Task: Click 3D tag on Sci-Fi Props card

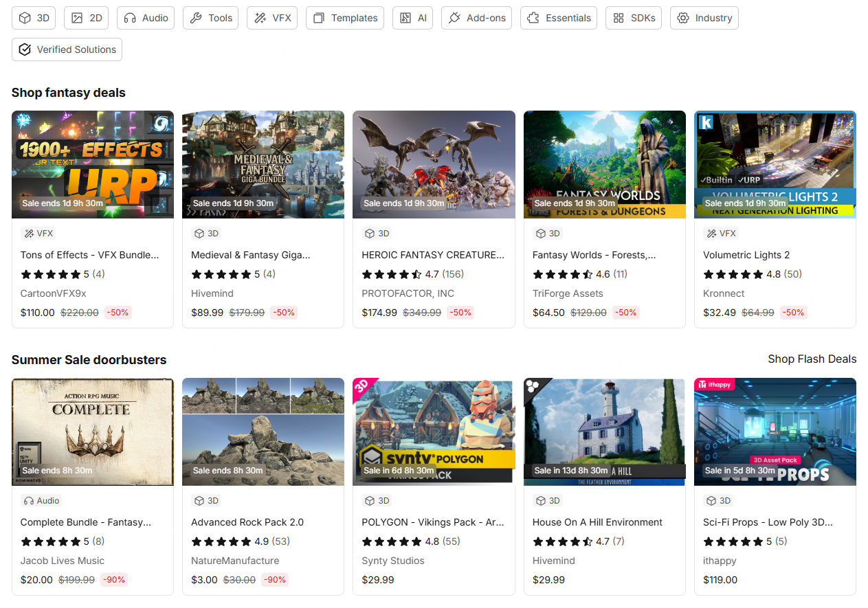Action: pos(719,501)
